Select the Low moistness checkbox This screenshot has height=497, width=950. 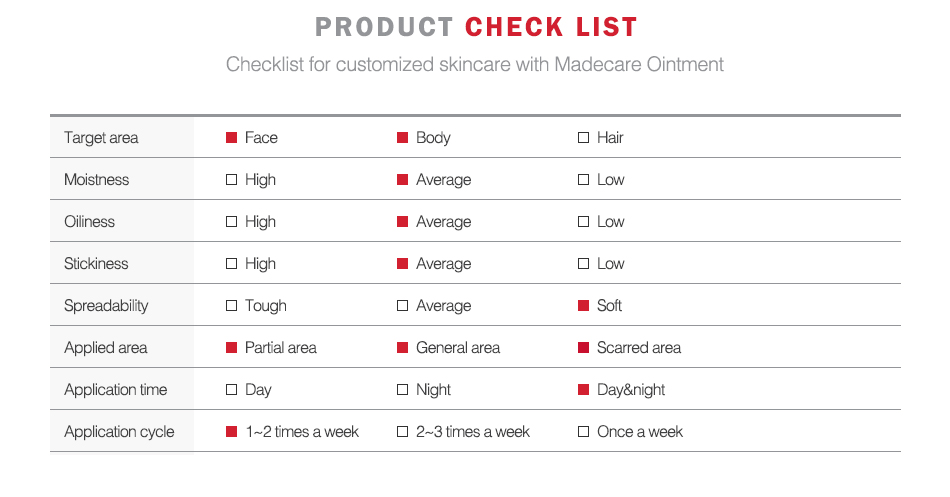click(x=583, y=180)
